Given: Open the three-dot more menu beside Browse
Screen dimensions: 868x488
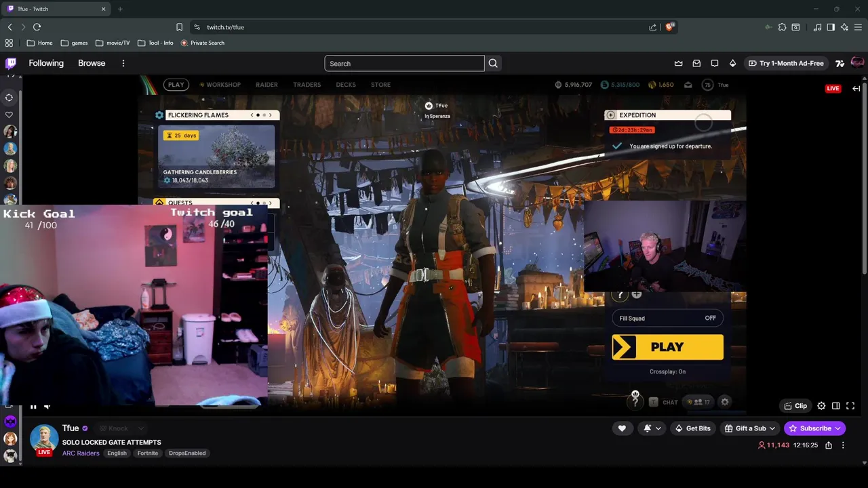Looking at the screenshot, I should tap(123, 63).
